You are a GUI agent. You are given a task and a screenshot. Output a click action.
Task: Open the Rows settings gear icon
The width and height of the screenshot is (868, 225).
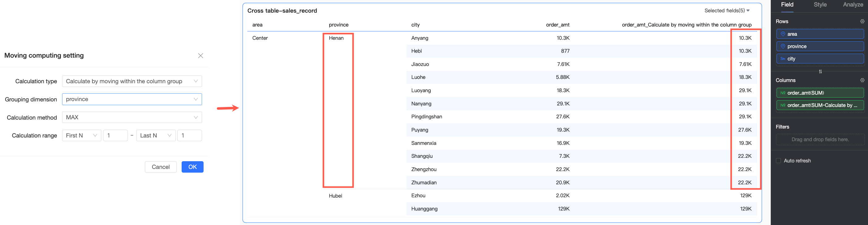[862, 22]
